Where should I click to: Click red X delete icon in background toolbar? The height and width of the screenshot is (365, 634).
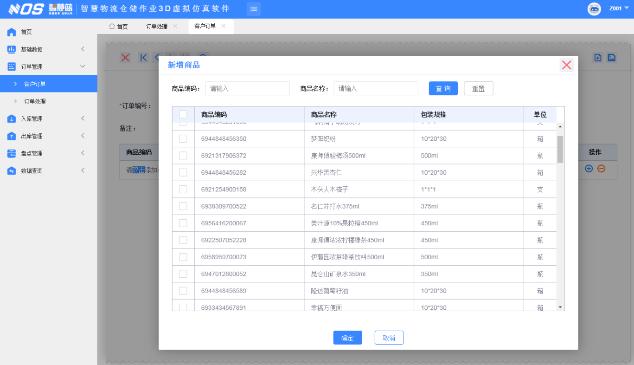(125, 57)
